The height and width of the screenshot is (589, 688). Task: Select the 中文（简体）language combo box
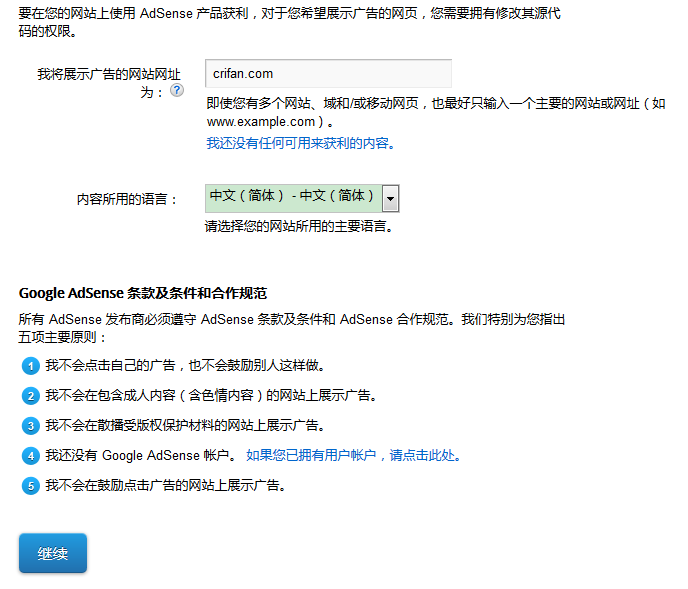[293, 197]
